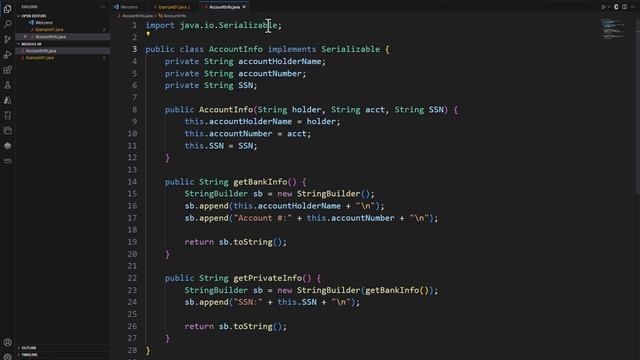The height and width of the screenshot is (360, 640).
Task: Click 'Serializable' in the import statement
Action: [248, 25]
